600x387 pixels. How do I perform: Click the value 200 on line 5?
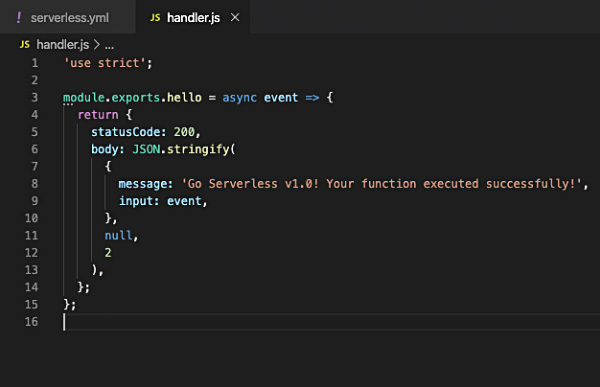[184, 132]
